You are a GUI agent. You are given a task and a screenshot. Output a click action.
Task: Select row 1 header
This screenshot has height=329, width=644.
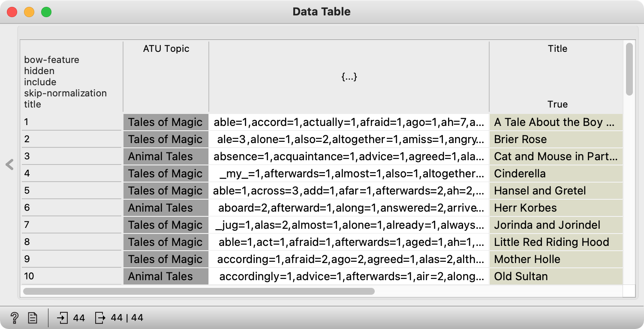point(72,122)
